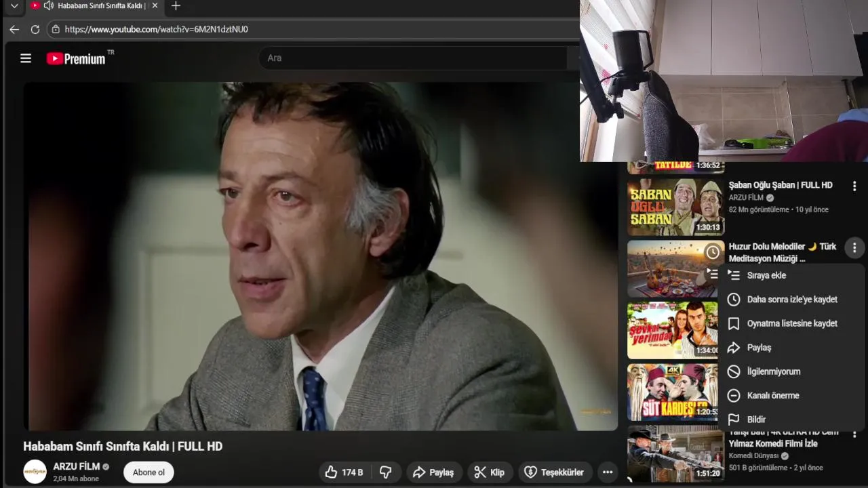Screen dimensions: 868x488
Task: Save Huzur Dolu Melodiler to watch later clock
Action: pyautogui.click(x=713, y=253)
